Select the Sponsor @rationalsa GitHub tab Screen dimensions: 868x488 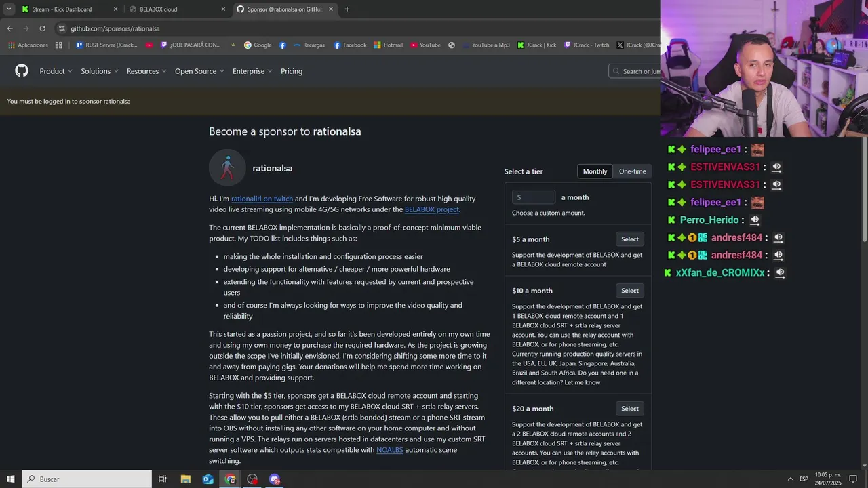coord(285,9)
